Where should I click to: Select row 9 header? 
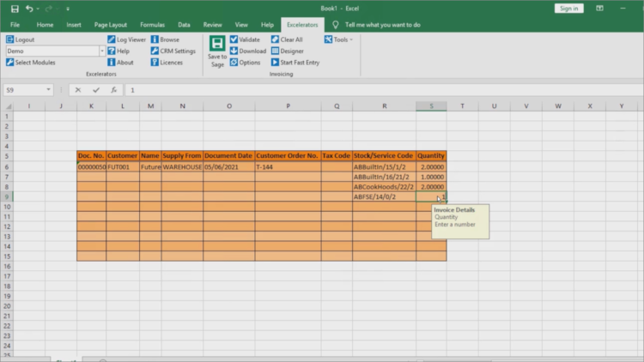7,197
